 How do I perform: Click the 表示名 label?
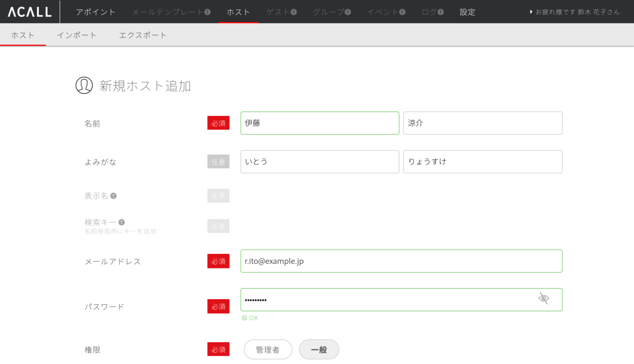coord(96,196)
